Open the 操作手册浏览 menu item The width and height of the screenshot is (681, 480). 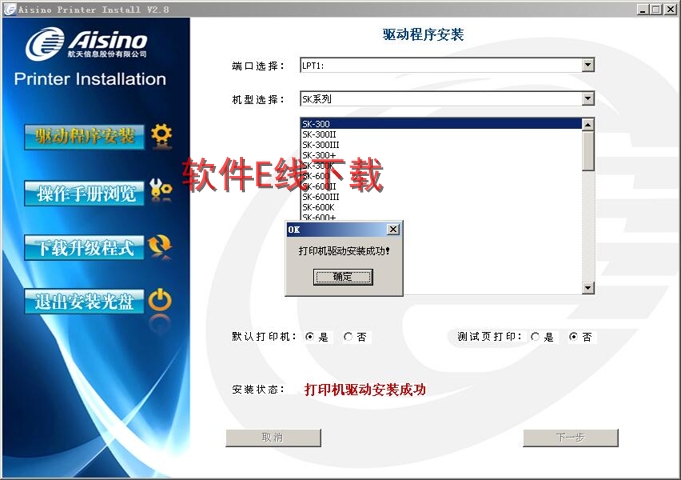pyautogui.click(x=85, y=192)
